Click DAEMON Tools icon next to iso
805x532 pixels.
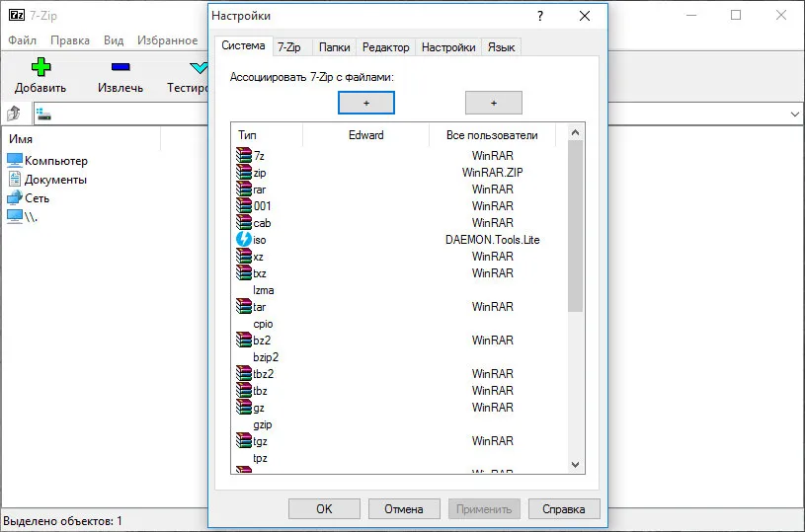(244, 239)
